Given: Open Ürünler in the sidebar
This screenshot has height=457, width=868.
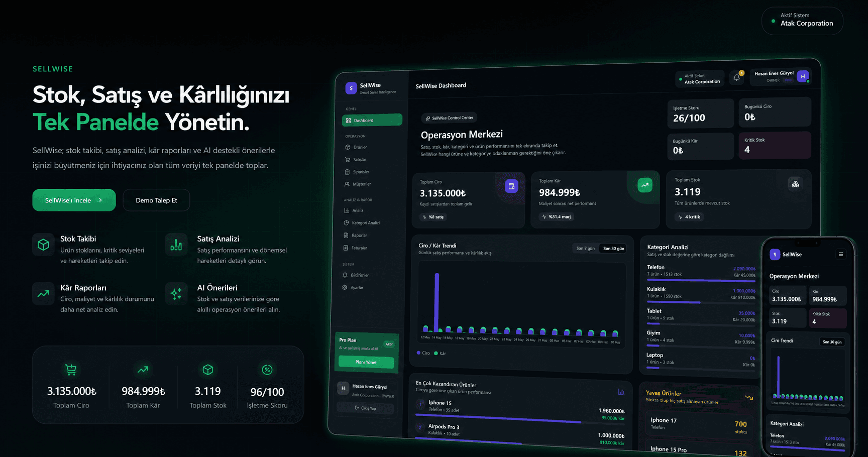Looking at the screenshot, I should [x=360, y=148].
